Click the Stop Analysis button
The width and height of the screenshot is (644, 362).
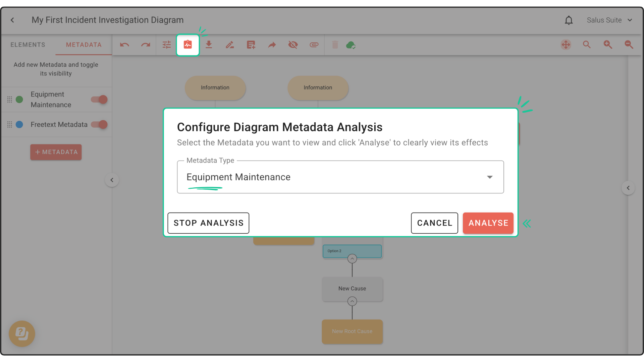pyautogui.click(x=208, y=223)
